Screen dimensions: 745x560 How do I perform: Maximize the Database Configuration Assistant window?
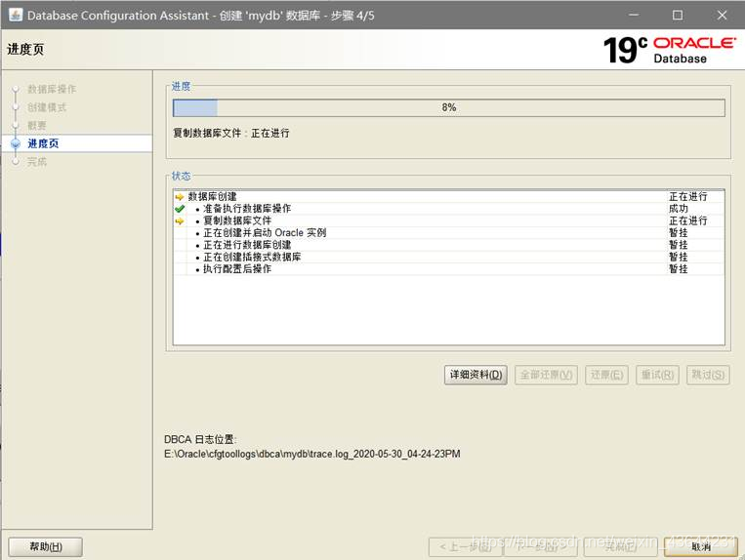pyautogui.click(x=678, y=16)
